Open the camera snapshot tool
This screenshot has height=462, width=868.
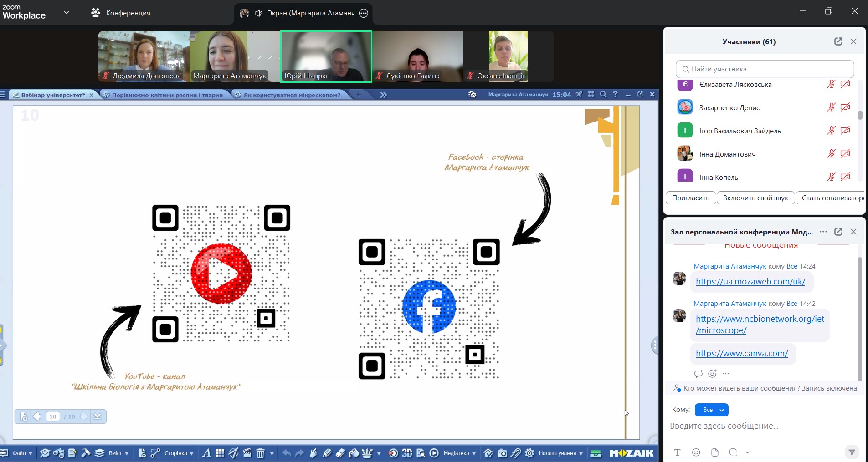click(502, 453)
